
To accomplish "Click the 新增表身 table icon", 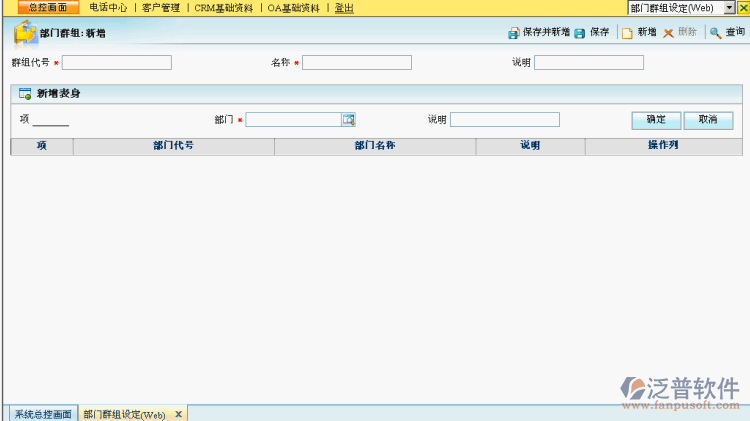I will [x=25, y=94].
